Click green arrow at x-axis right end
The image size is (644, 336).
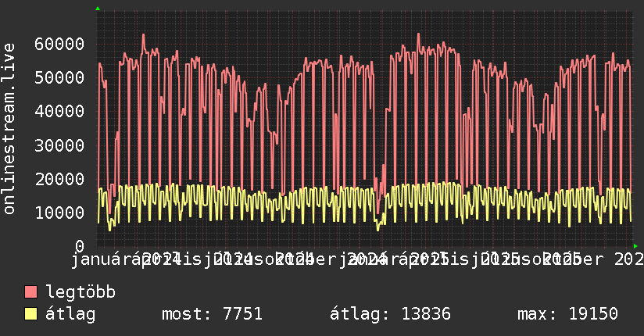point(635,246)
